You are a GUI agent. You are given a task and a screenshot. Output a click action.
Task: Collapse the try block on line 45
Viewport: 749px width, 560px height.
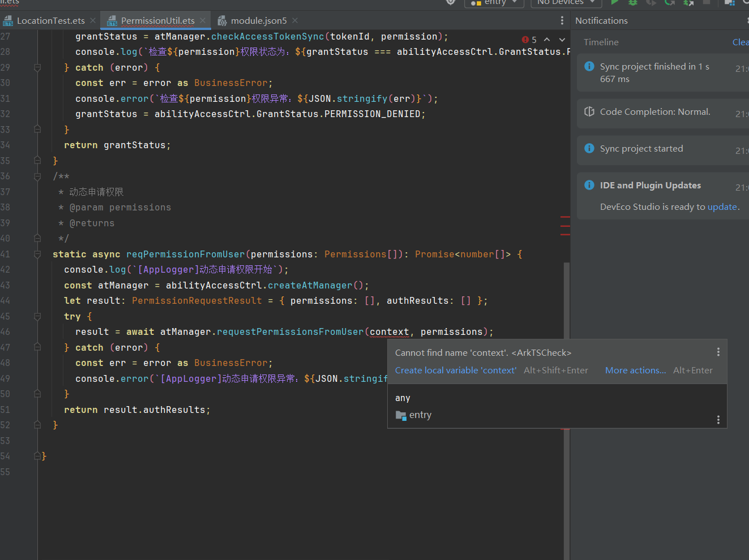(x=37, y=317)
